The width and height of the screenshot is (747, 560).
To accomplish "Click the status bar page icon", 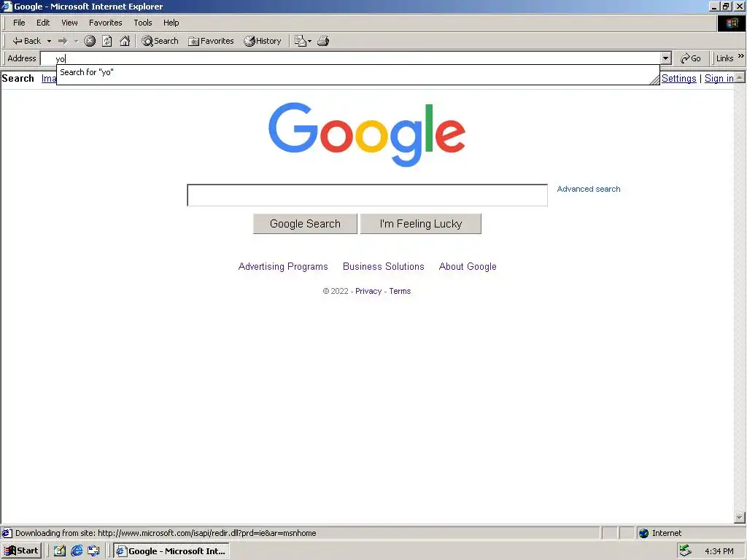I will 7,533.
